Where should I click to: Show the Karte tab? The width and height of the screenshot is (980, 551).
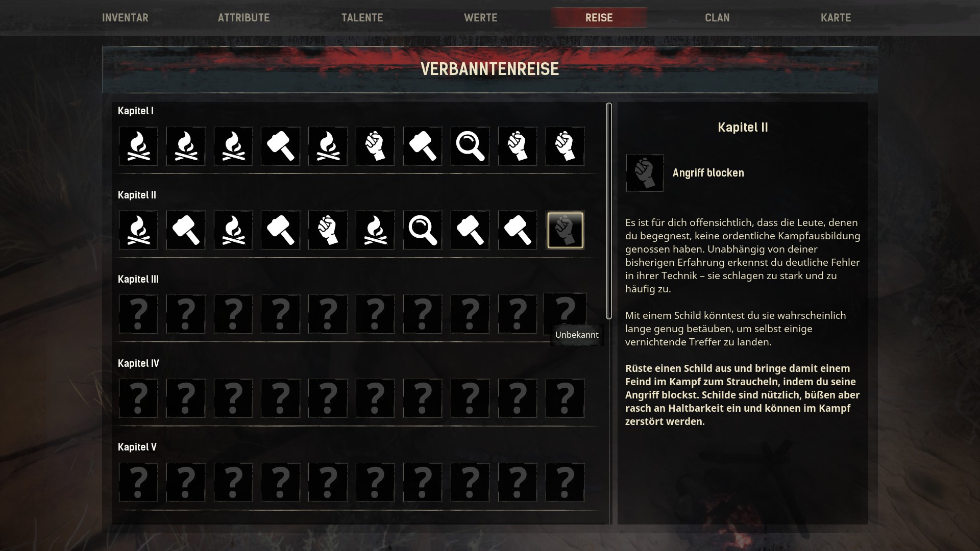pos(836,18)
